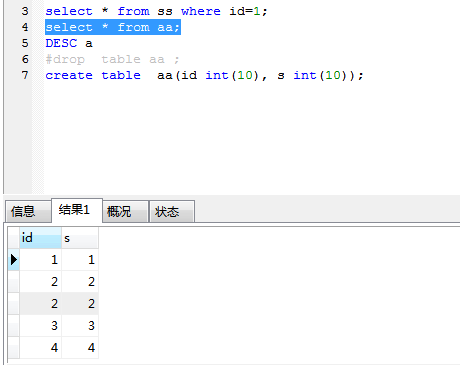Click the current row arrow indicator
The width and height of the screenshot is (460, 365).
coord(14,260)
